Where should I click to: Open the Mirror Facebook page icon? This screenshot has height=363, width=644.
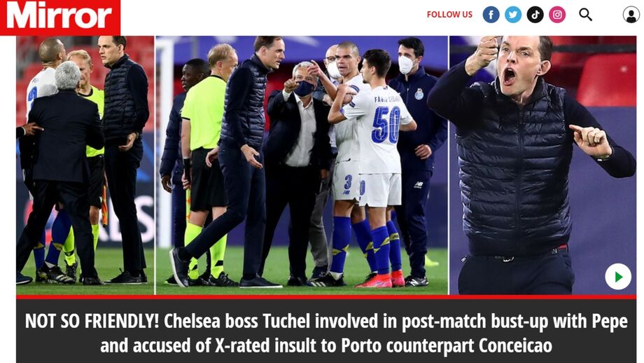coord(491,15)
